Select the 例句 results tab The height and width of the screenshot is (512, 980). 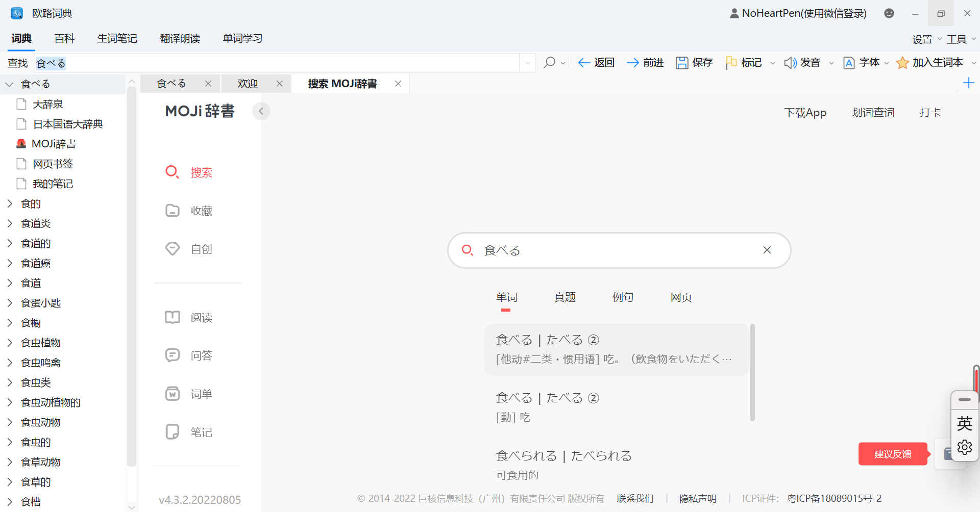[x=623, y=297]
